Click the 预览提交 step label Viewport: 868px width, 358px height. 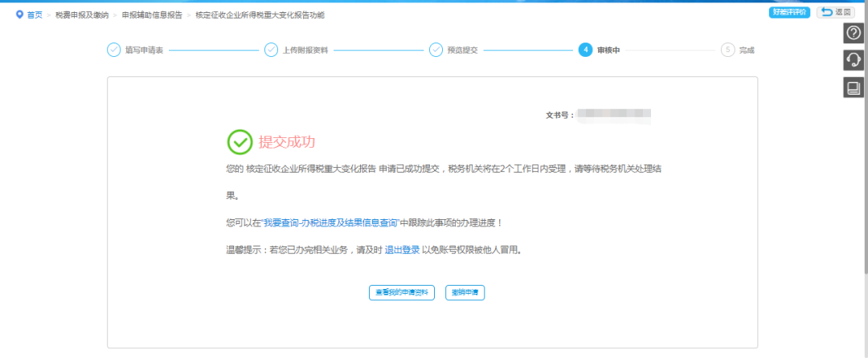[x=462, y=51]
